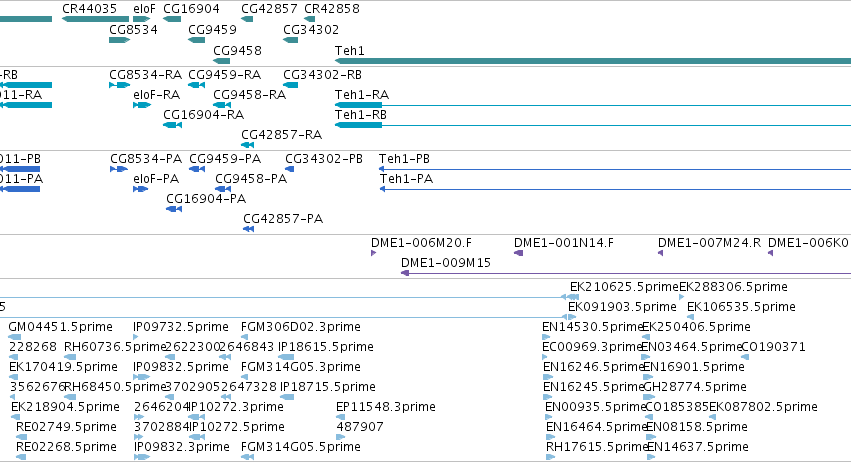The height and width of the screenshot is (462, 851).
Task: Open the Teh1-PA protein label
Action: (407, 179)
